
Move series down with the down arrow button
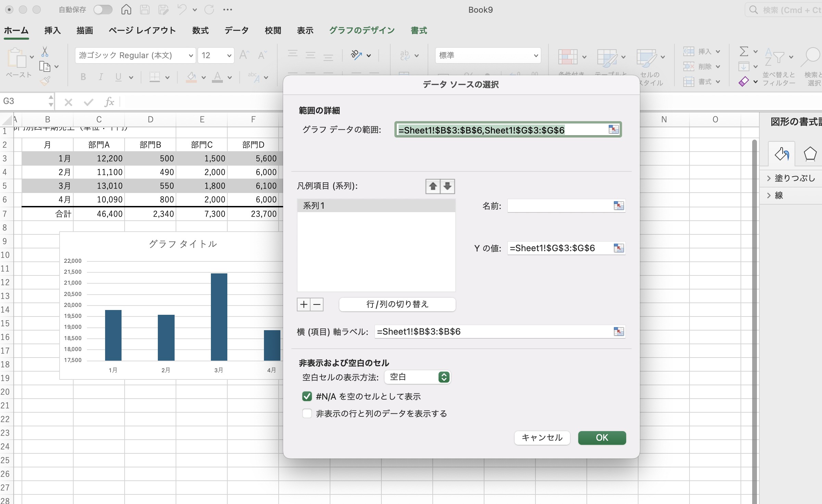[447, 186]
